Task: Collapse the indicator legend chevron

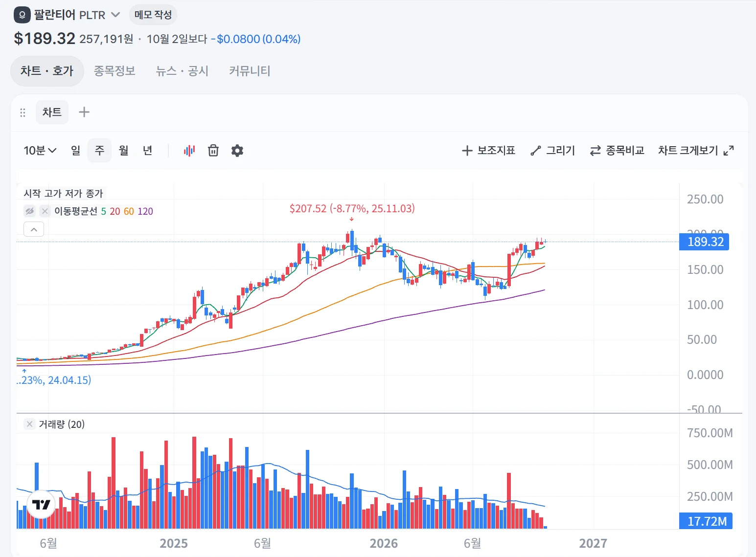Action: click(x=34, y=229)
